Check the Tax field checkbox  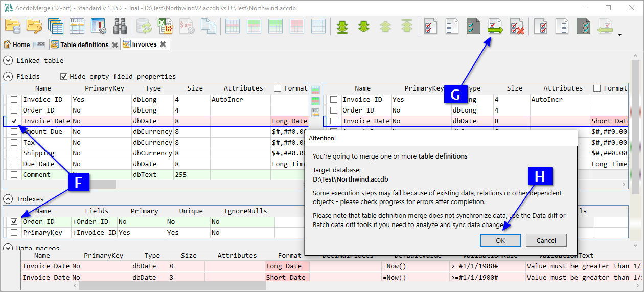tap(14, 143)
